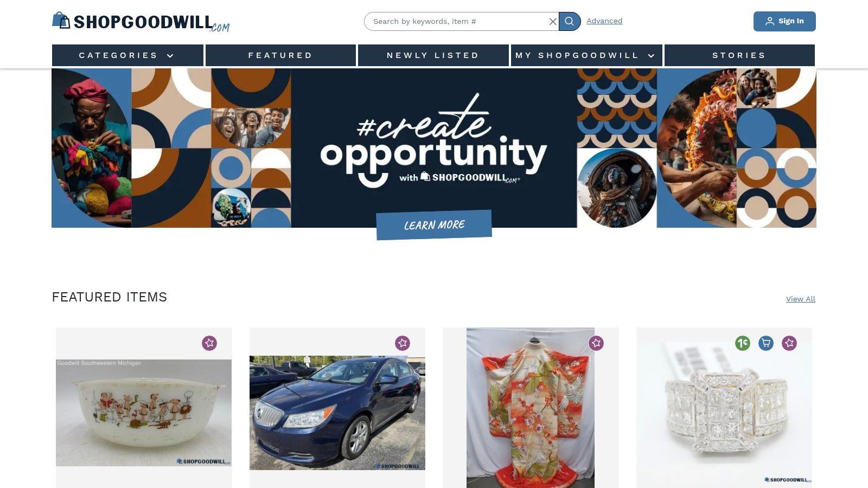This screenshot has width=868, height=488.
Task: Click the star icon on diamond ring
Action: click(789, 343)
